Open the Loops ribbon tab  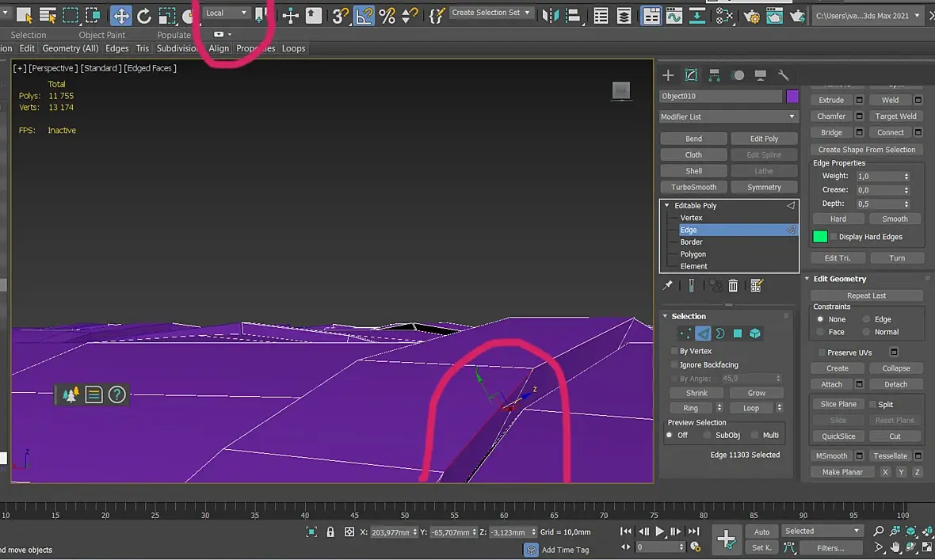(x=293, y=48)
